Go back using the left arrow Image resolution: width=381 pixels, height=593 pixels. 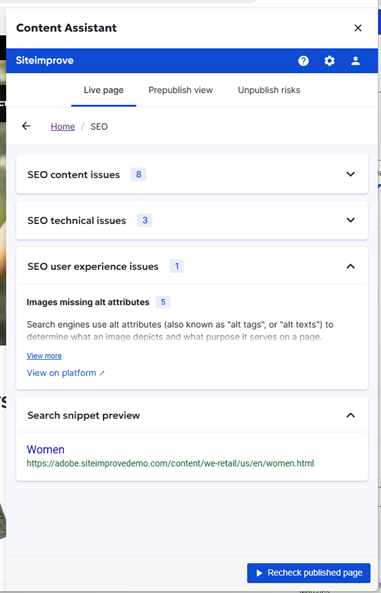tap(26, 126)
